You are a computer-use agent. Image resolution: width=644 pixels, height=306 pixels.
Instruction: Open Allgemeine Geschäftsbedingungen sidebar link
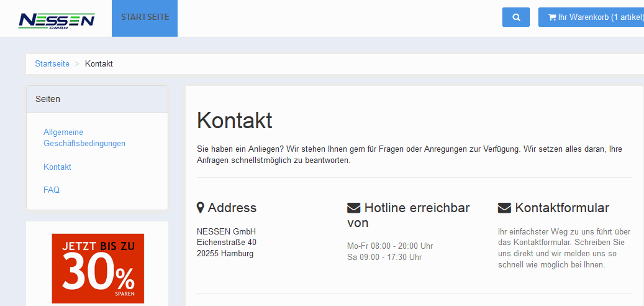[84, 137]
